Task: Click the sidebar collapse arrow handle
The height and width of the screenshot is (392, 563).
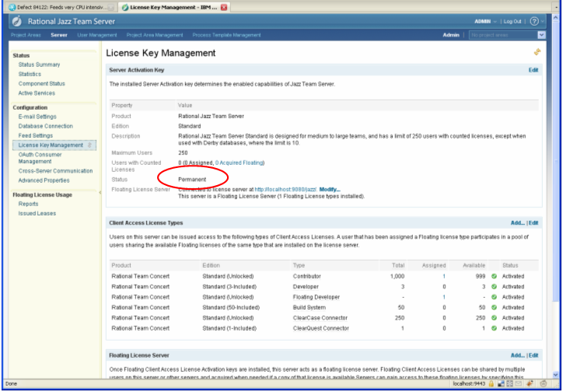Action: [x=100, y=193]
